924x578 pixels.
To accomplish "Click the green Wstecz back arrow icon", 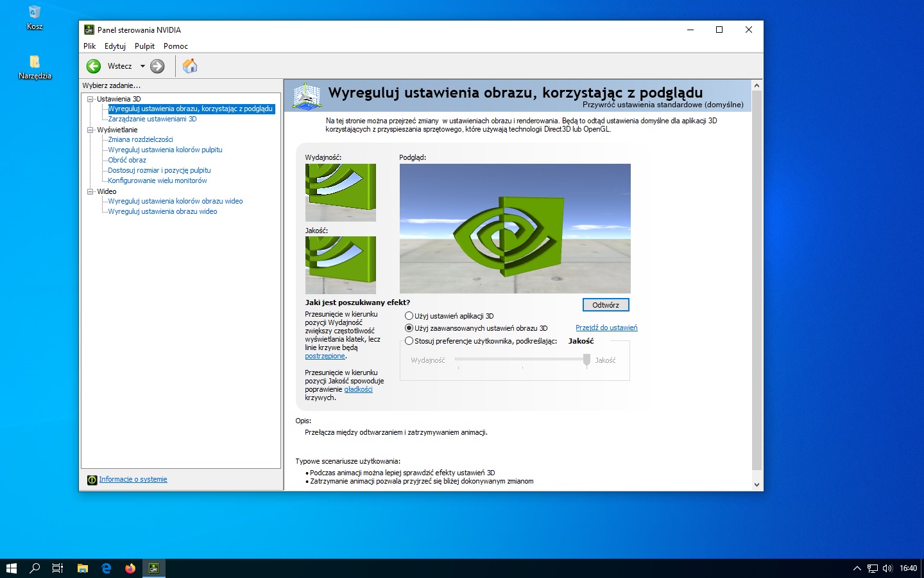I will pyautogui.click(x=94, y=66).
